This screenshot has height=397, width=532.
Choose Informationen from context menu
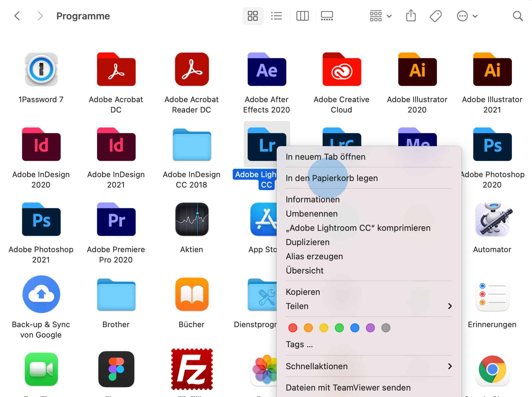click(369, 199)
